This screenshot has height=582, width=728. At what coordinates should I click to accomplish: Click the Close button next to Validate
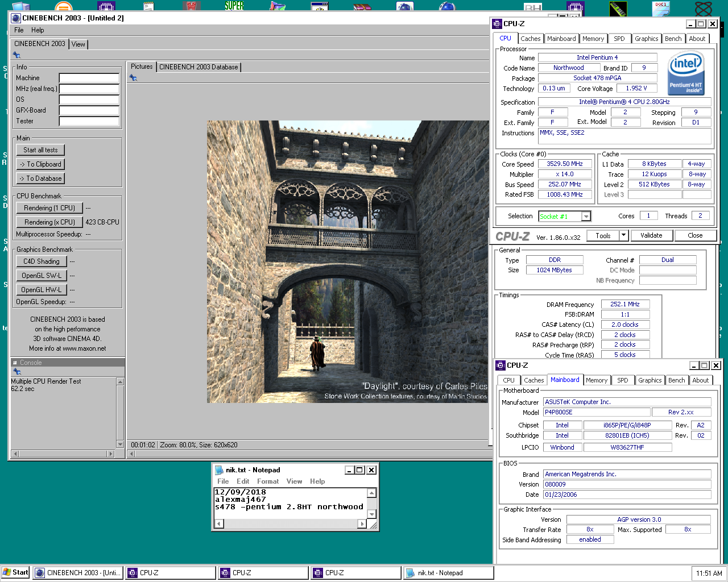[x=695, y=235]
